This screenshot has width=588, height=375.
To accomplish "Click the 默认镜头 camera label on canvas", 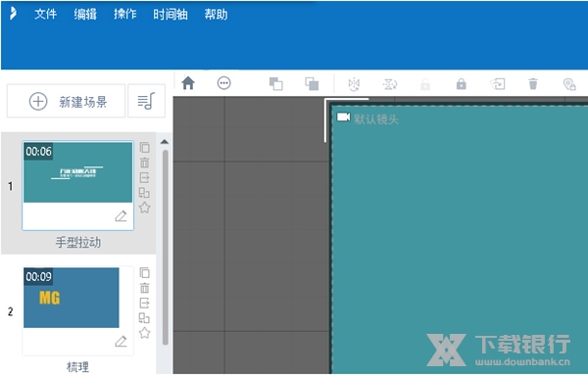I will [x=376, y=119].
